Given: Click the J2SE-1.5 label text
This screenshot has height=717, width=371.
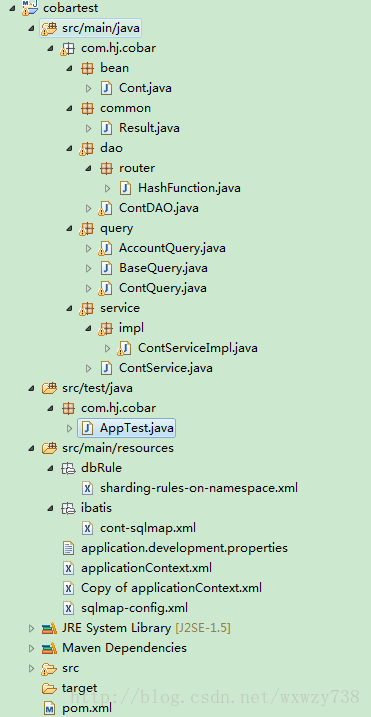Looking at the screenshot, I should pyautogui.click(x=203, y=628).
